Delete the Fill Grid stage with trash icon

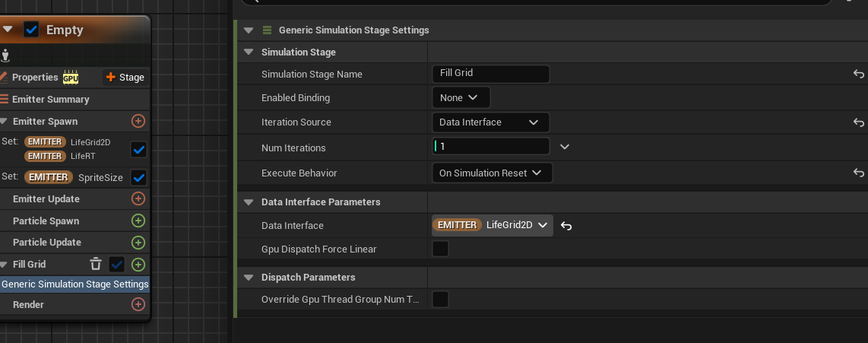point(96,264)
